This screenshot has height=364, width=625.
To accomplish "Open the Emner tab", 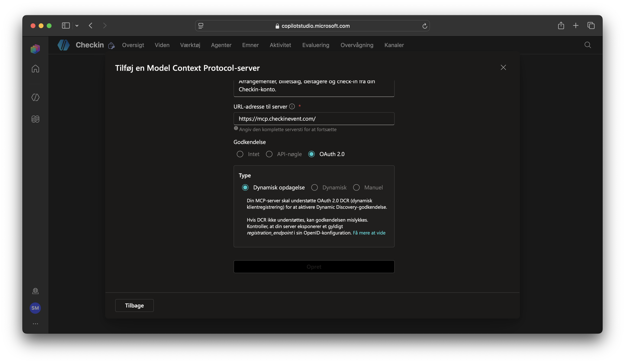I will click(250, 45).
